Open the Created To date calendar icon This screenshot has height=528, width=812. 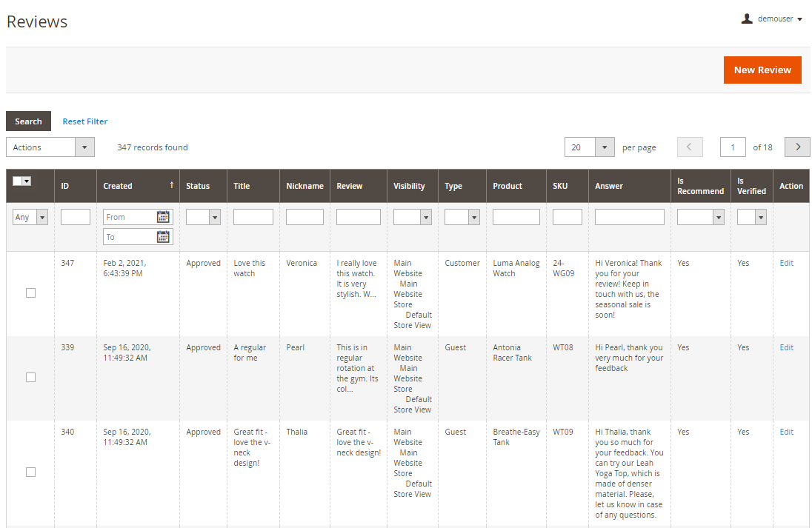(x=164, y=237)
